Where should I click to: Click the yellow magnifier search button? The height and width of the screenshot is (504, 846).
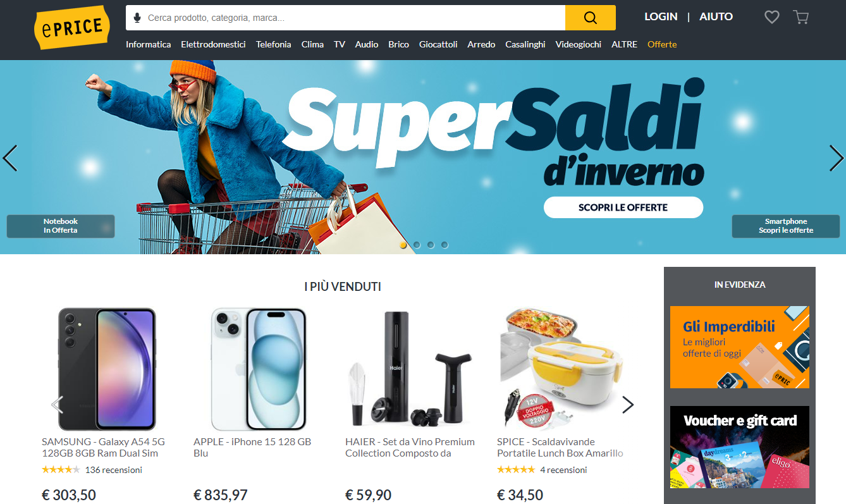pos(591,18)
